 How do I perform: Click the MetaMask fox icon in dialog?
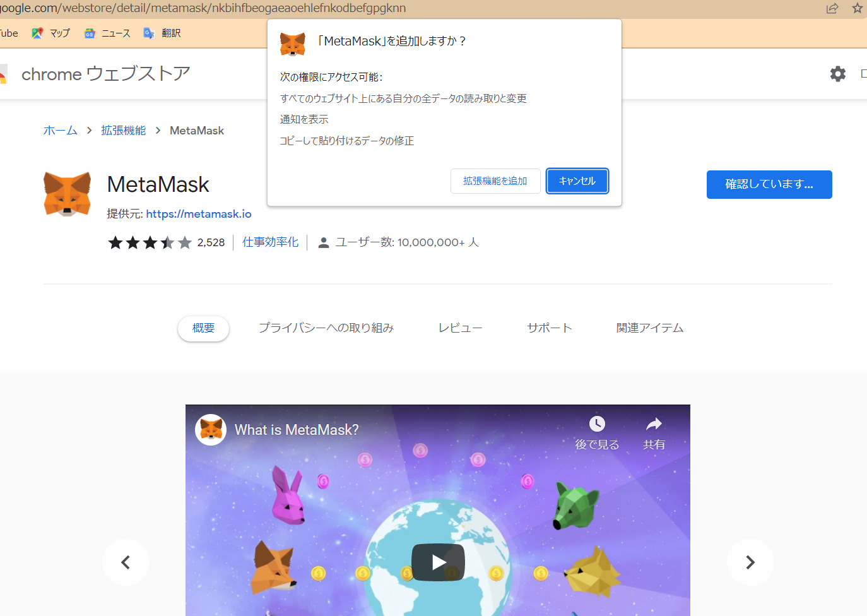pos(293,44)
